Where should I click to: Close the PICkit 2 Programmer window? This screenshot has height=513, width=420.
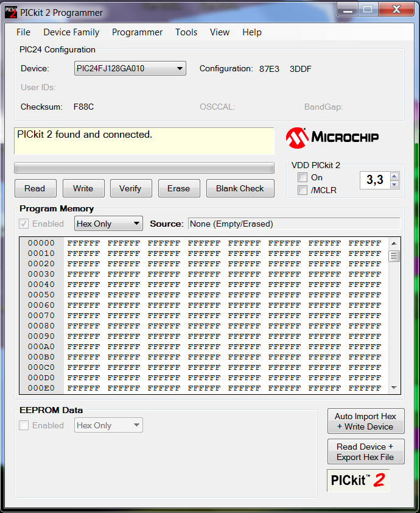(396, 10)
